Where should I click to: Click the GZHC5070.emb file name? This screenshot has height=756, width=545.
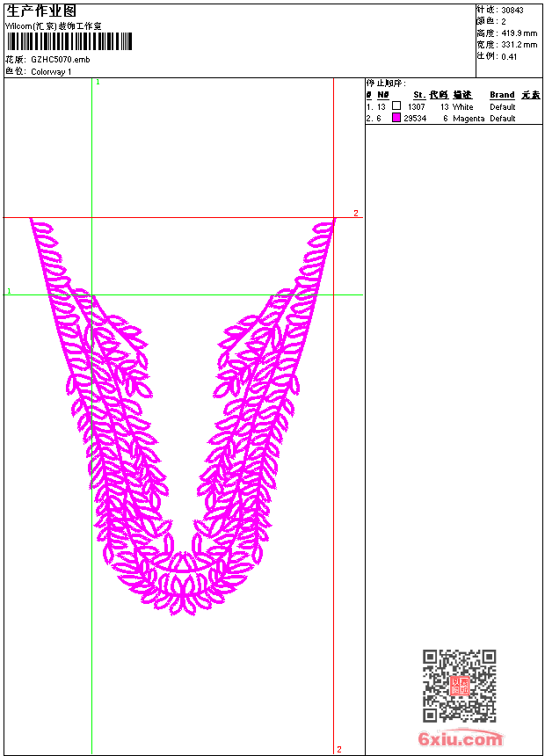click(x=60, y=59)
